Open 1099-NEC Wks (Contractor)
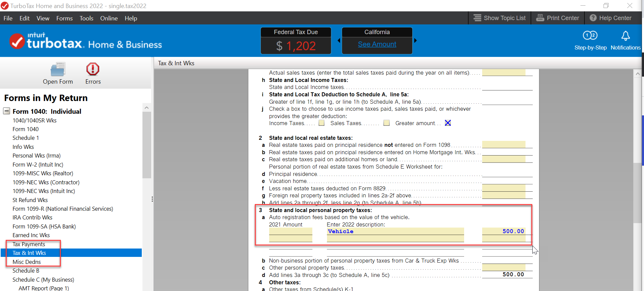The height and width of the screenshot is (291, 644). coord(46,182)
